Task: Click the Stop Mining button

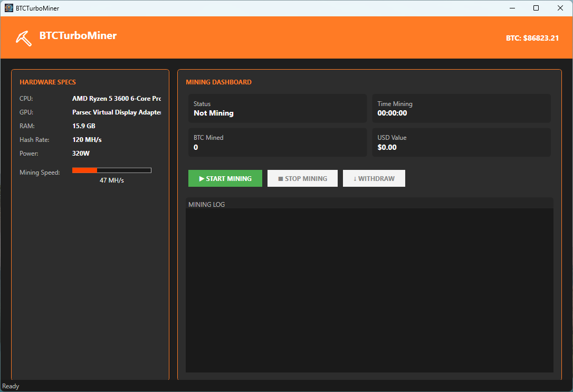Action: coord(302,178)
